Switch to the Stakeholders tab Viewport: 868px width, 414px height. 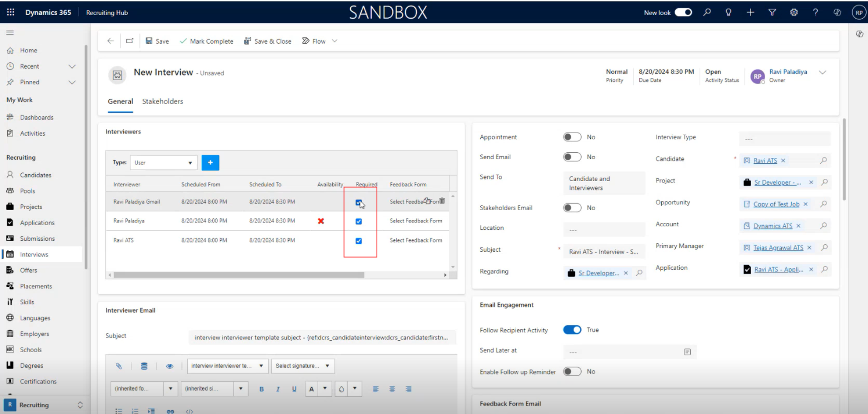163,101
